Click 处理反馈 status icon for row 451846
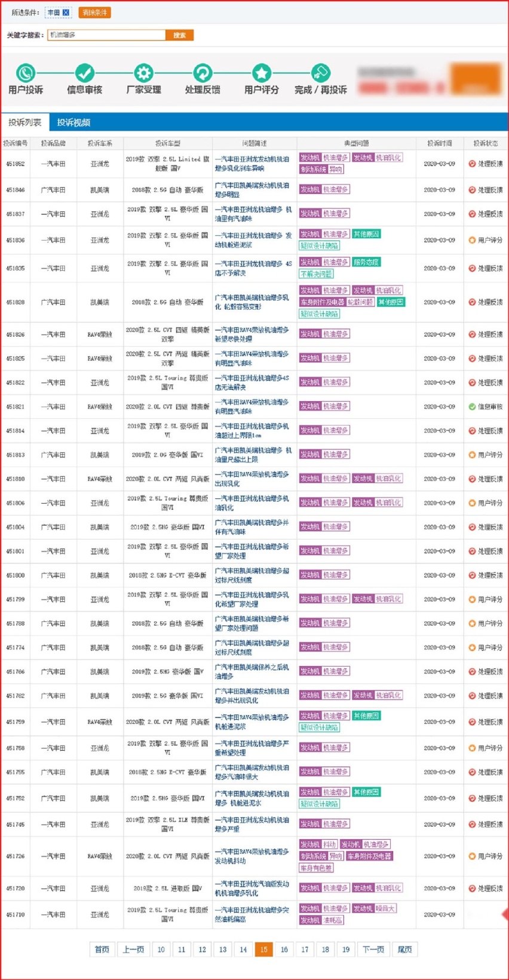Viewport: 509px width, 980px height. tap(472, 190)
